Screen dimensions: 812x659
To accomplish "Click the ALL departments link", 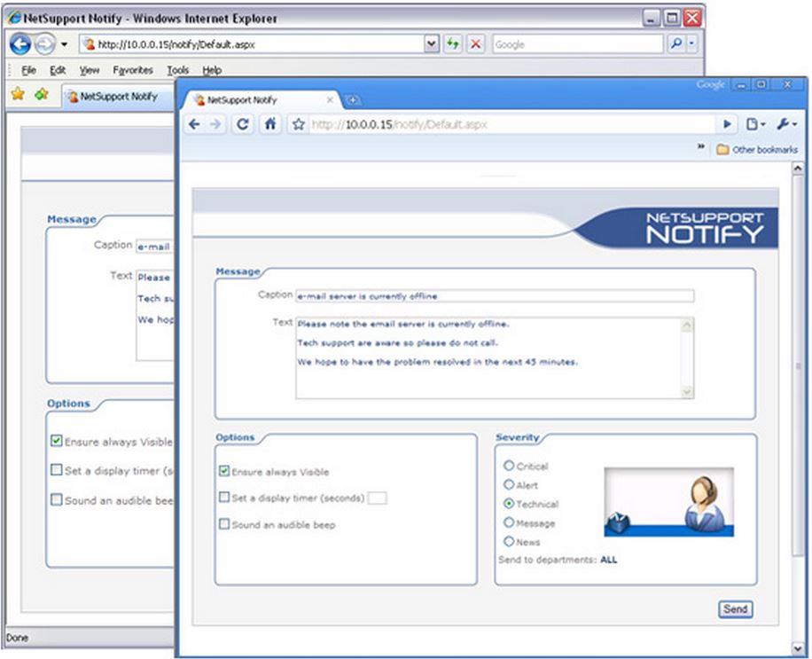I will tap(608, 560).
